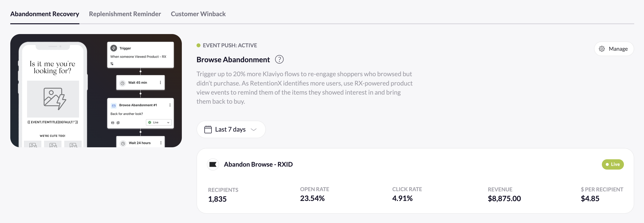The height and width of the screenshot is (223, 644).
Task: Open three-dot menu on Wait 24 hours step
Action: 161,143
